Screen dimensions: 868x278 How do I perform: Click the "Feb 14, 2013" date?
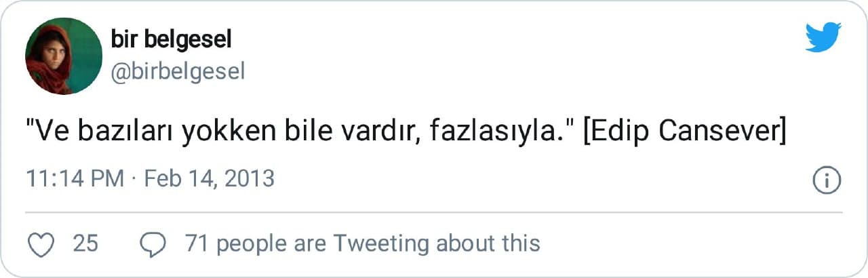[210, 179]
